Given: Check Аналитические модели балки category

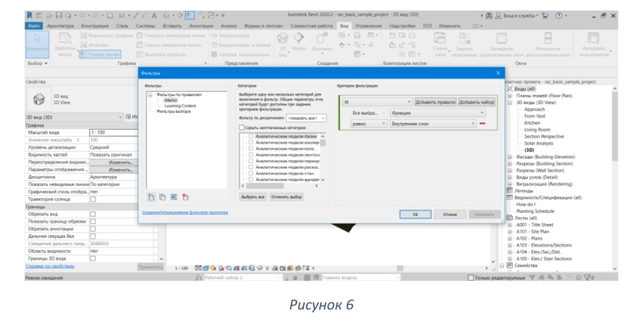Looking at the screenshot, I should click(251, 136).
